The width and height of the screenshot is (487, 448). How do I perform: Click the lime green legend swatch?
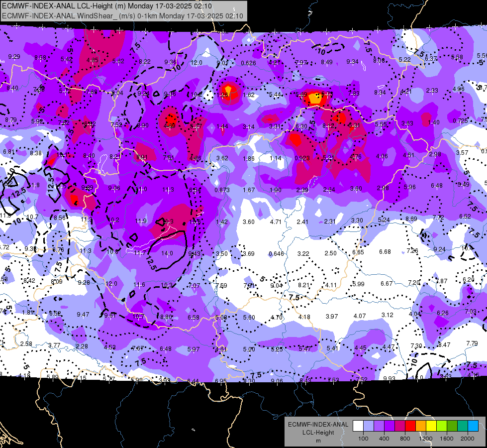[x=442, y=426]
